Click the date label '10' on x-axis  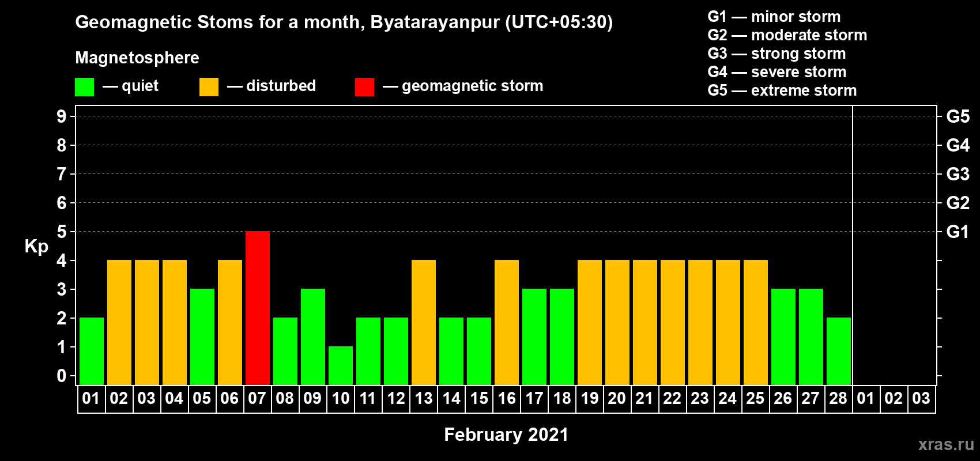coord(340,398)
